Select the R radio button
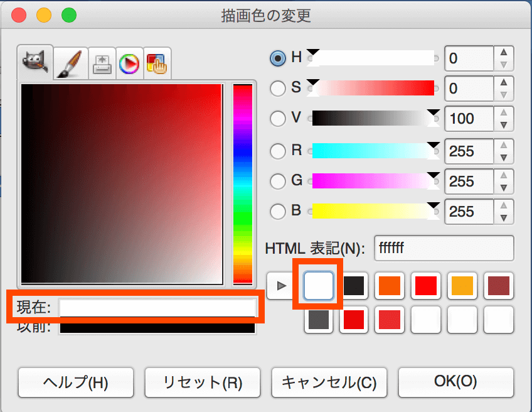Image resolution: width=532 pixels, height=412 pixels. click(x=277, y=151)
